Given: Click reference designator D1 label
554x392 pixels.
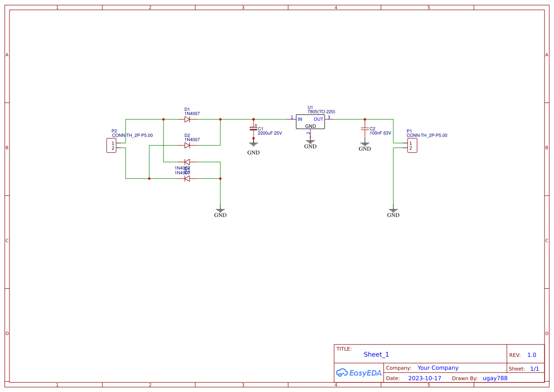Looking at the screenshot, I should [x=187, y=109].
